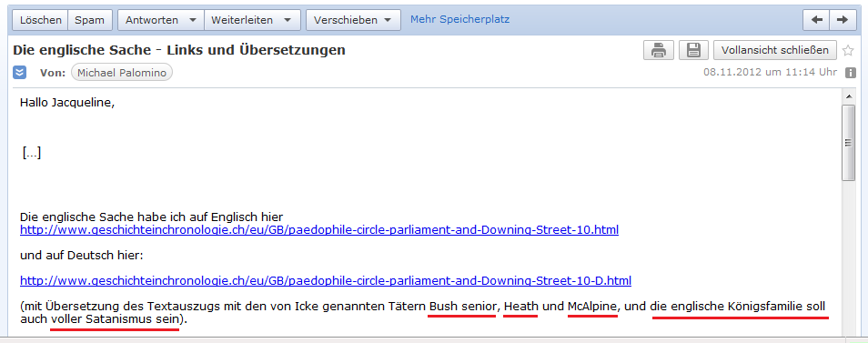
Task: Click Vollansicht schließen button
Action: (x=774, y=50)
